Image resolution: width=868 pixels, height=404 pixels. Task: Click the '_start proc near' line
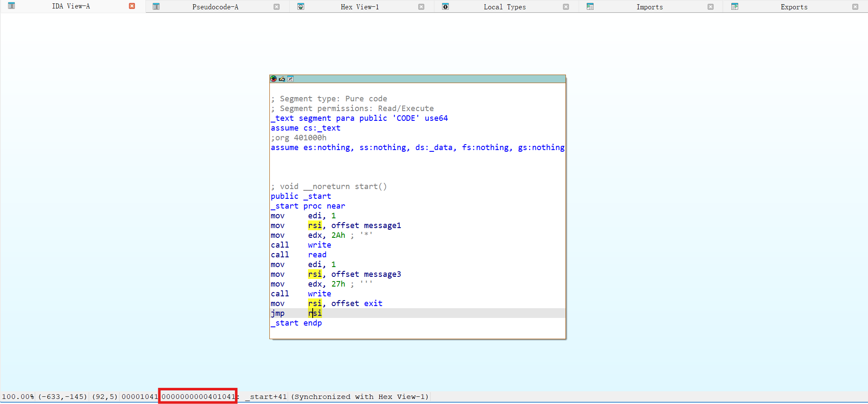tap(308, 206)
